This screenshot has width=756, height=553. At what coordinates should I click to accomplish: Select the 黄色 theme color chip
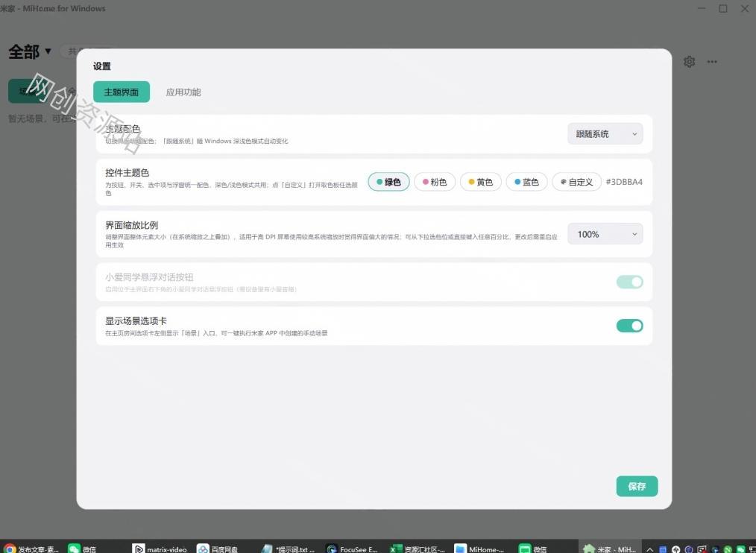[x=481, y=182]
